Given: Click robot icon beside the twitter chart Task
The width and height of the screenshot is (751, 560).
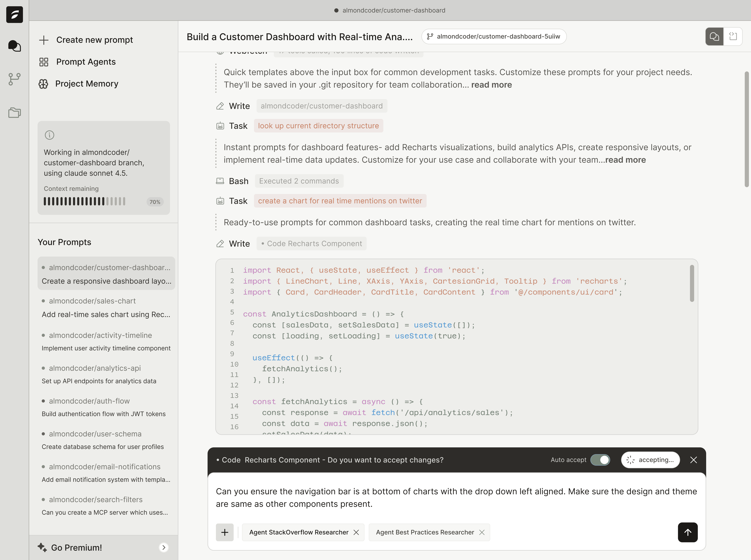Looking at the screenshot, I should click(220, 201).
